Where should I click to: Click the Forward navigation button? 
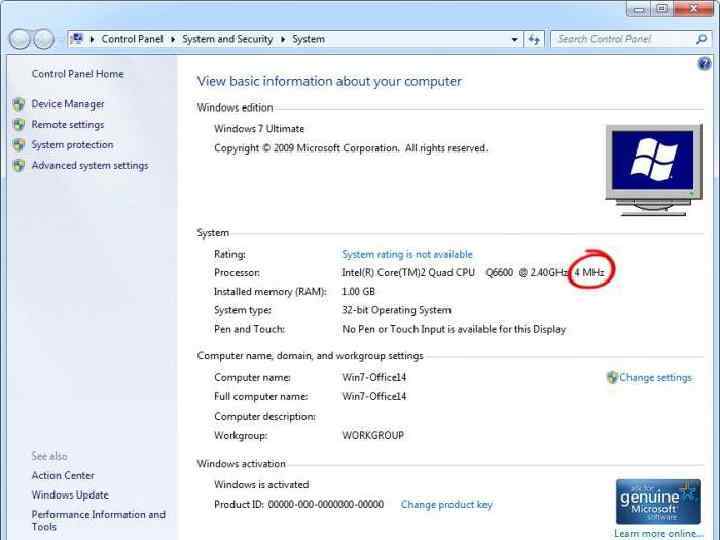[x=44, y=39]
